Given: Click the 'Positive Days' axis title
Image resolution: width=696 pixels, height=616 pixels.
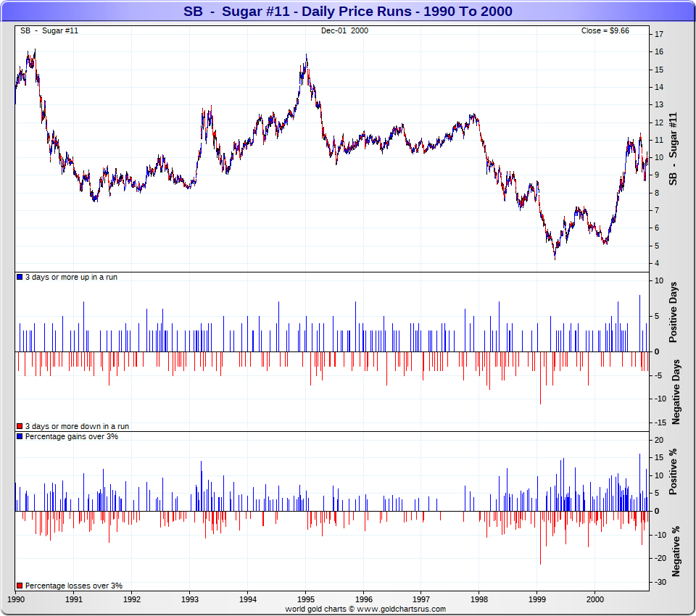Looking at the screenshot, I should coord(674,312).
